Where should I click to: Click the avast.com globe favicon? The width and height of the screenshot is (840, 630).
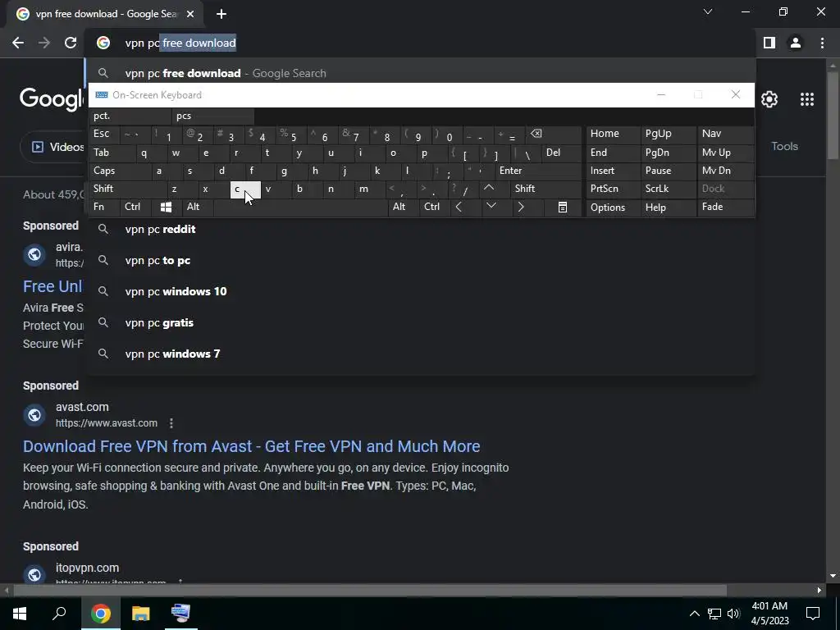[34, 414]
